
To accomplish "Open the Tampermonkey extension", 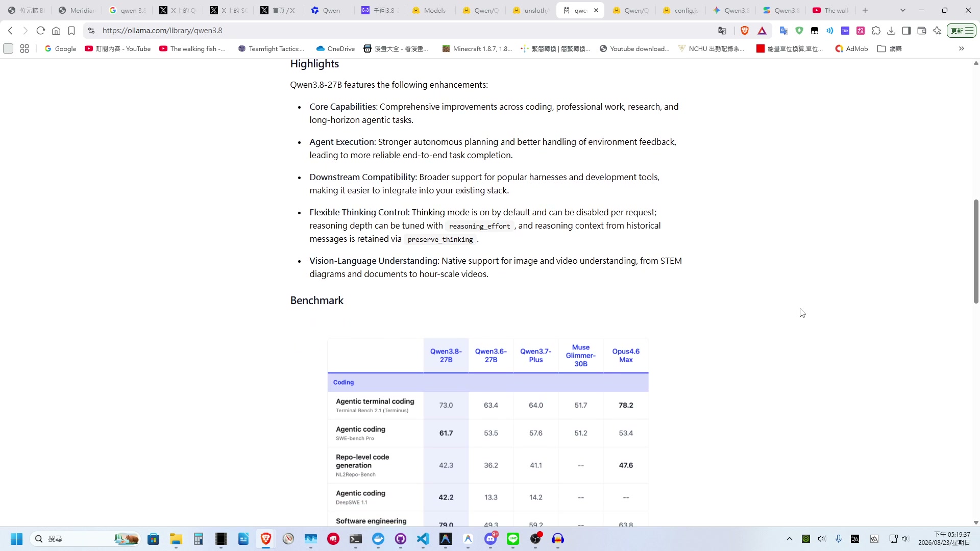I will click(815, 31).
